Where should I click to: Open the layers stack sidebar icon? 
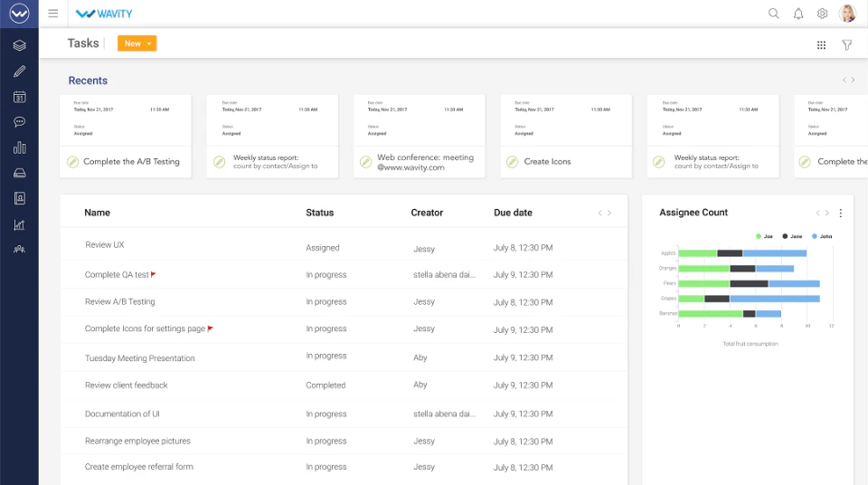(19, 45)
